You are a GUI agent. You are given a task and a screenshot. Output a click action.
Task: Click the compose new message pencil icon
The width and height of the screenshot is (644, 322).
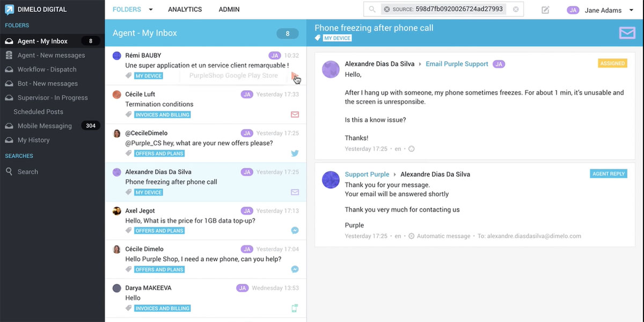(545, 10)
